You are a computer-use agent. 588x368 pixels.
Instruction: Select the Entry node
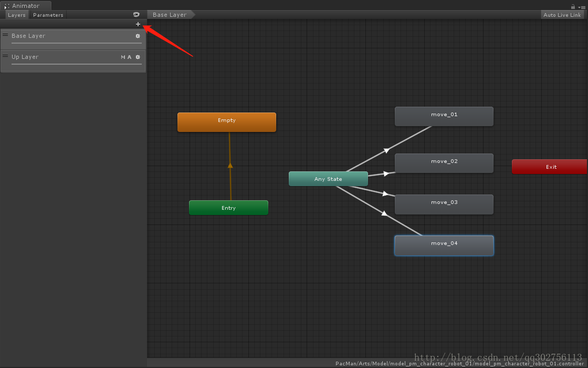tap(228, 208)
